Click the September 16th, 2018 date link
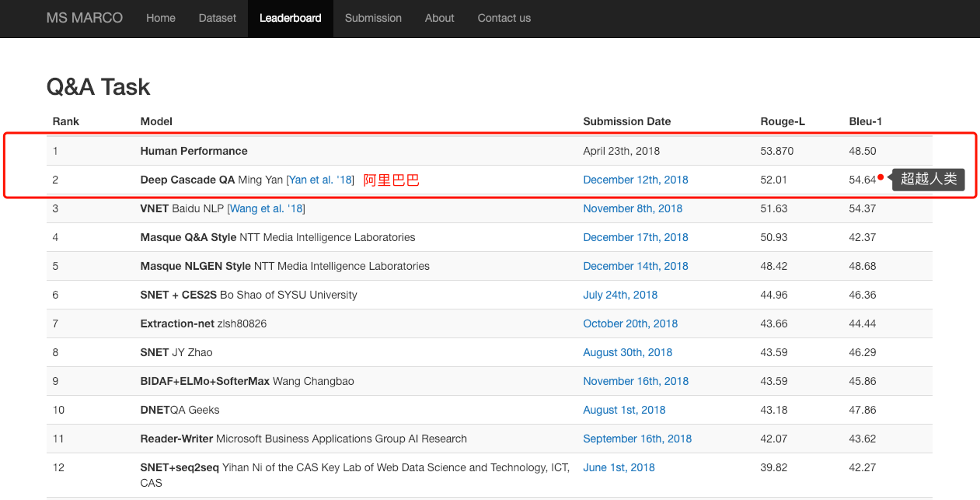Viewport: 980px width, 500px height. pyautogui.click(x=637, y=439)
